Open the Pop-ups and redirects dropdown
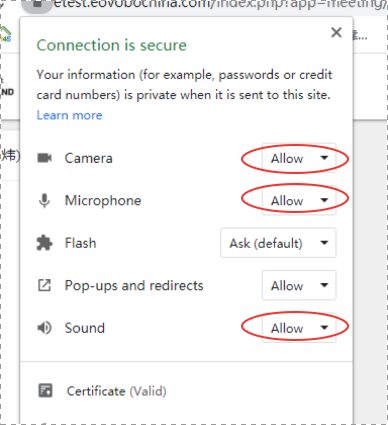Screen dimensions: 388x425 299,286
